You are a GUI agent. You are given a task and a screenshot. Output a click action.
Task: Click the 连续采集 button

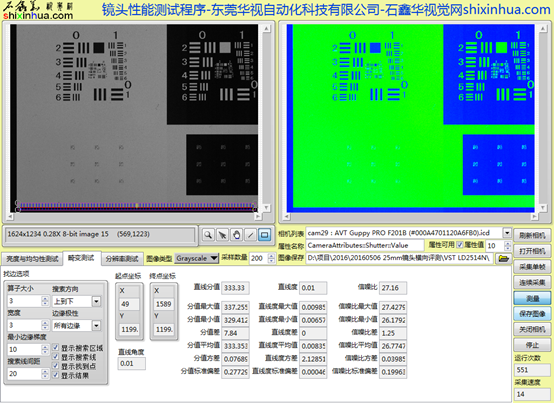pyautogui.click(x=532, y=282)
